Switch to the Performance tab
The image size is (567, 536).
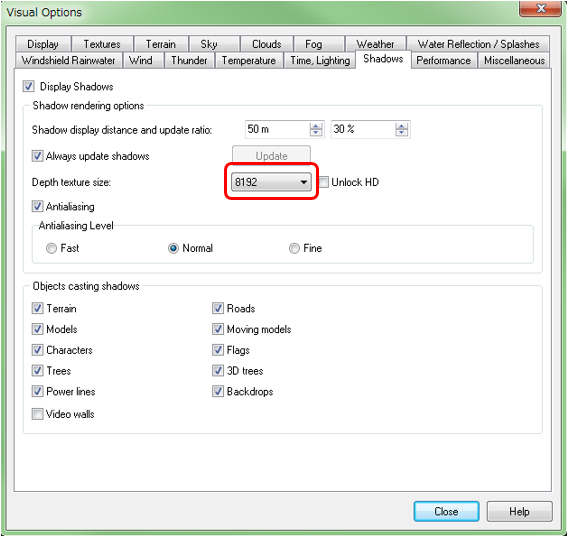click(x=444, y=60)
